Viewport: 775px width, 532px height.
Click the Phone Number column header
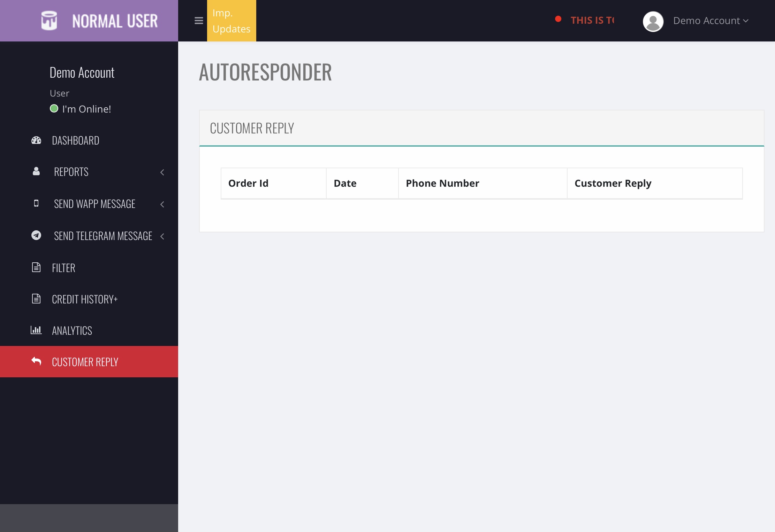pyautogui.click(x=483, y=183)
